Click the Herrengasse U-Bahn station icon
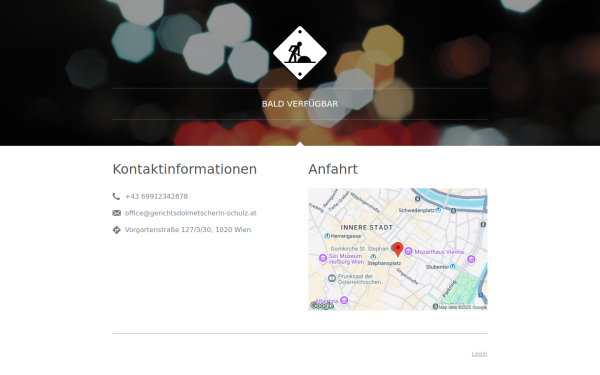Screen dimensions: 600x375 (x=327, y=236)
